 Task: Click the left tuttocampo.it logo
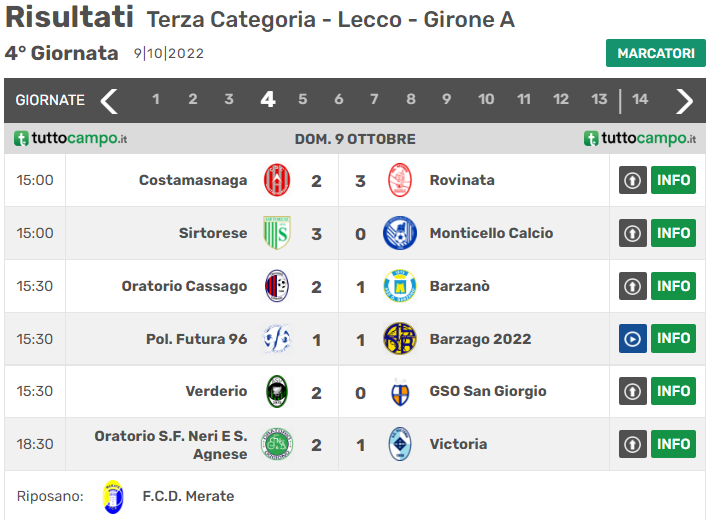(x=70, y=139)
